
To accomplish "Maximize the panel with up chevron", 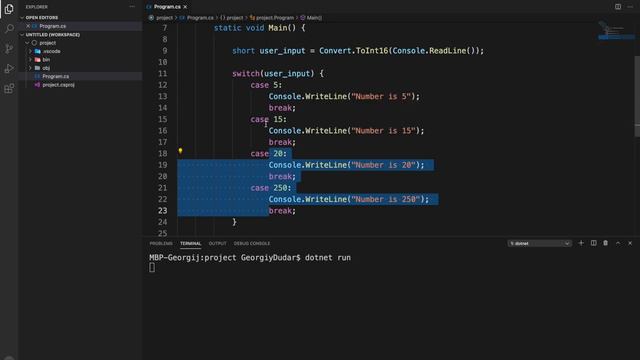I will click(x=618, y=243).
